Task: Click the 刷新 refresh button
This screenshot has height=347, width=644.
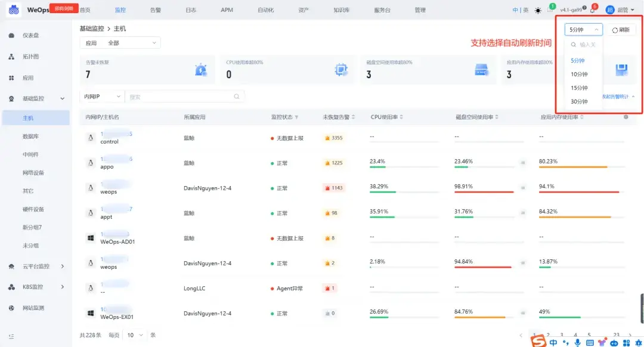Action: click(x=621, y=29)
